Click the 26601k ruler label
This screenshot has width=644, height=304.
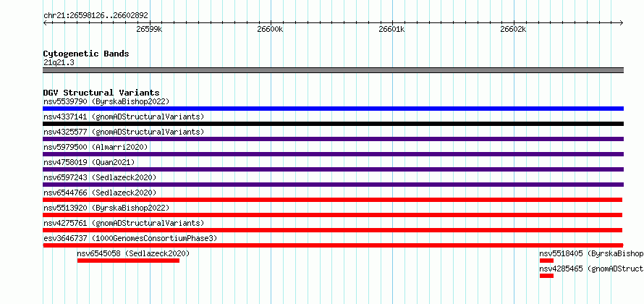[x=391, y=30]
